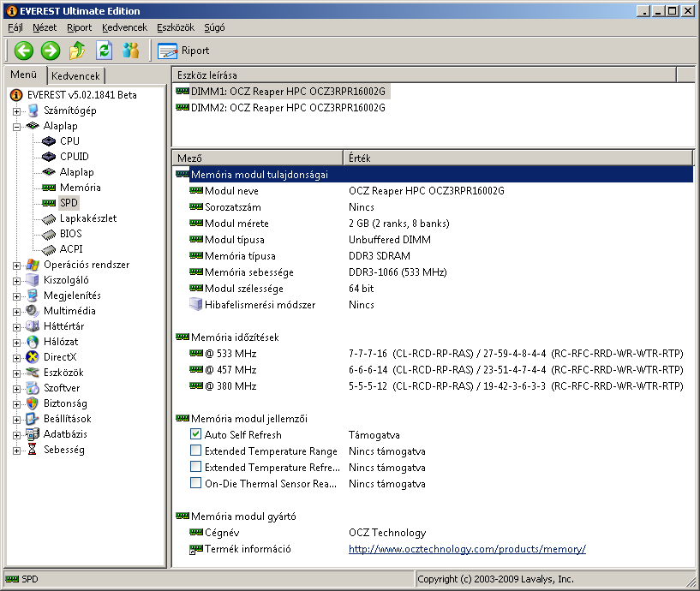The image size is (700, 591).
Task: Click the Eszköz leírása column header
Action: tap(425, 75)
